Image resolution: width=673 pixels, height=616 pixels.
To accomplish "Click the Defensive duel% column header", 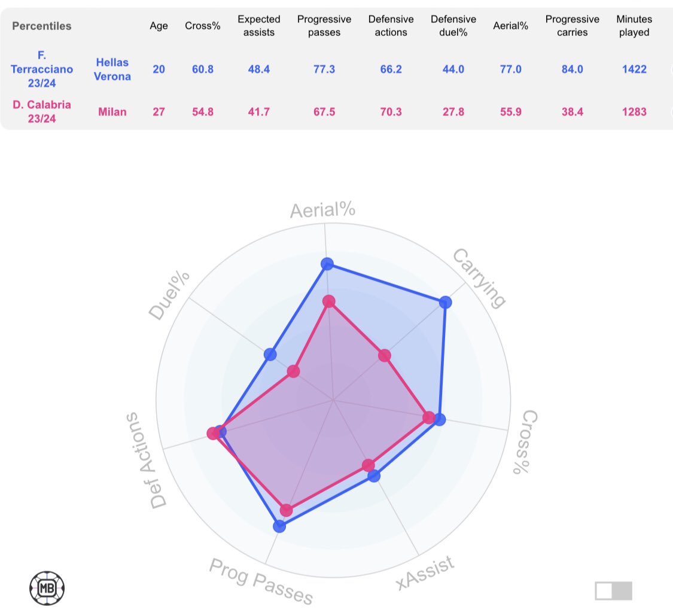I will click(453, 26).
